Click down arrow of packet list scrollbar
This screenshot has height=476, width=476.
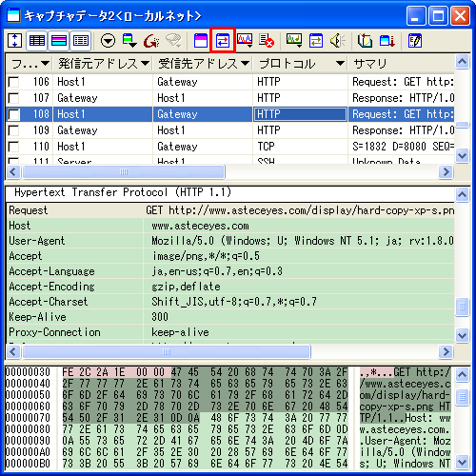(462, 155)
